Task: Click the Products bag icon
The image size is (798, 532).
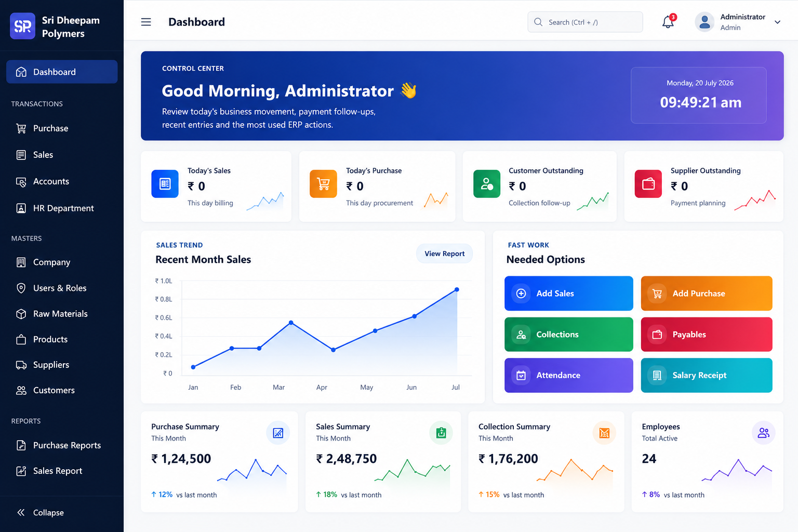Action: (21, 339)
